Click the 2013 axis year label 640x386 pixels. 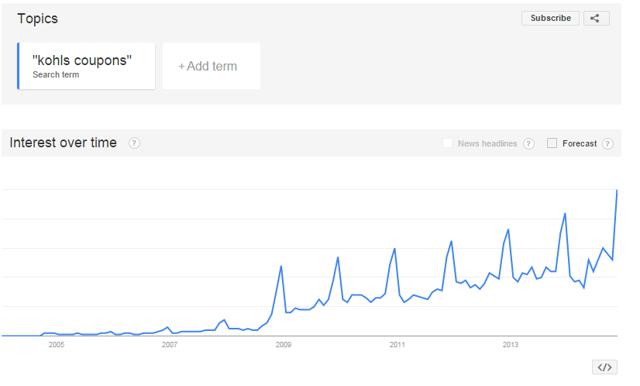[510, 345]
